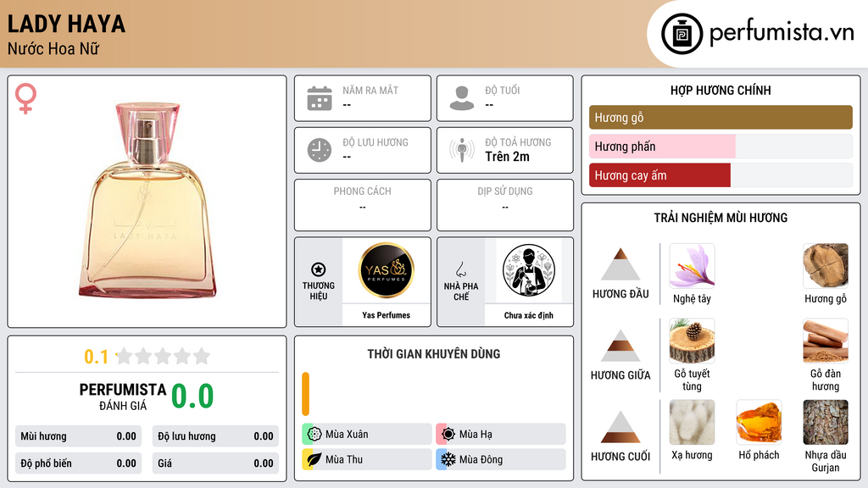Click the person icon for Độ tuổi
868x488 pixels.
pyautogui.click(x=462, y=98)
